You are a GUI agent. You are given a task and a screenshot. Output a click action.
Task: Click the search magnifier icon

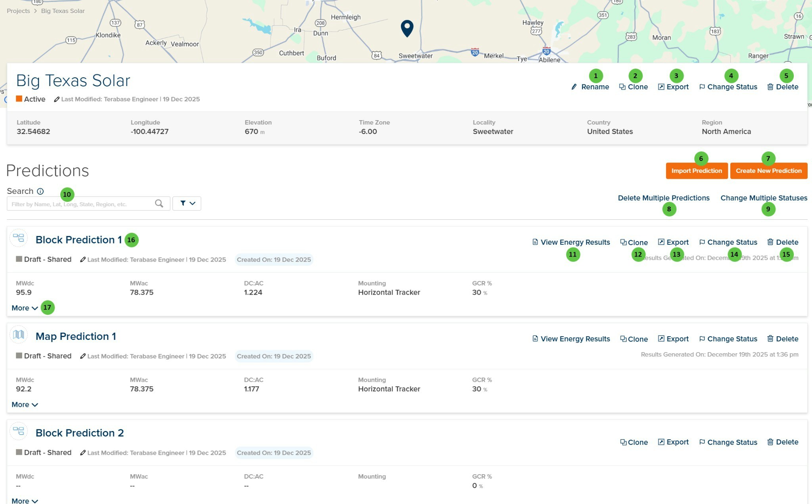point(159,203)
